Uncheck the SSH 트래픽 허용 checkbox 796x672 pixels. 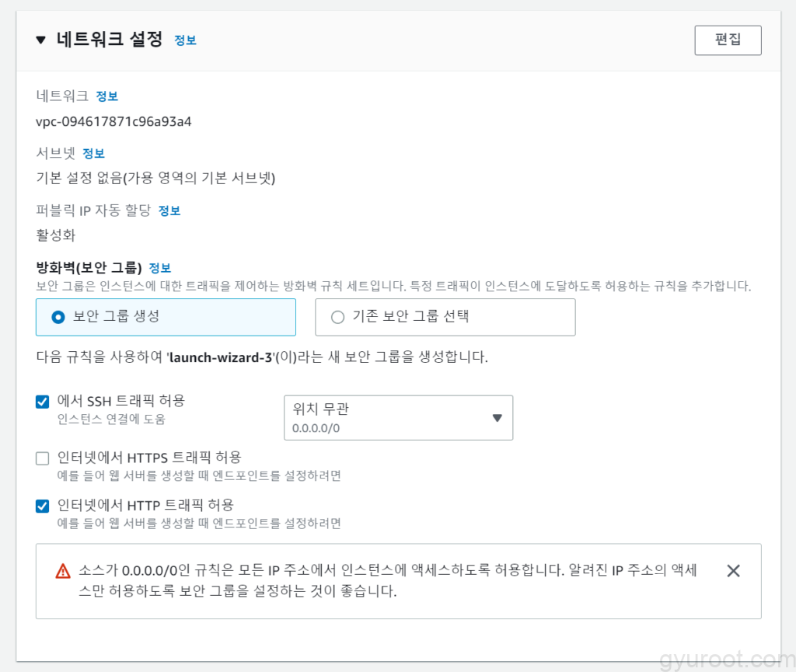click(43, 402)
